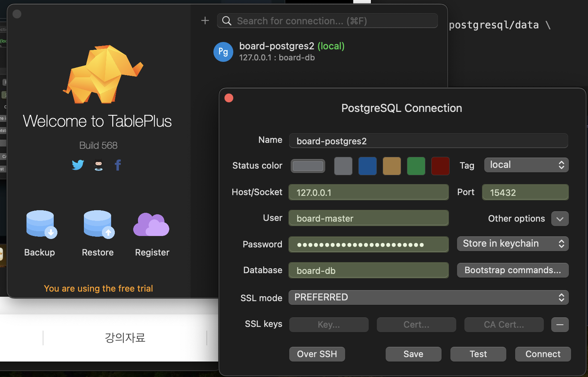Choose the blue status color swatch
The image size is (588, 377).
coord(368,166)
